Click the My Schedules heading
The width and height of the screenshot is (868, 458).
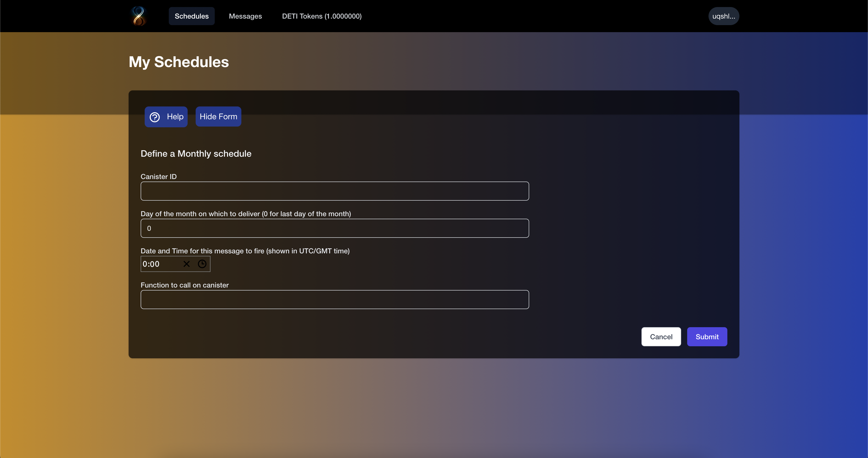coord(179,62)
